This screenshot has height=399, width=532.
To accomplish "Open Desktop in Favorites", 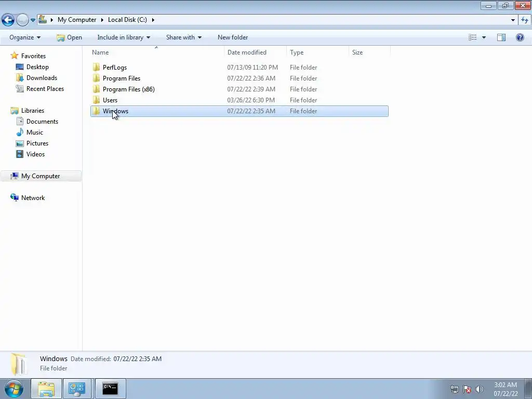I will [37, 67].
